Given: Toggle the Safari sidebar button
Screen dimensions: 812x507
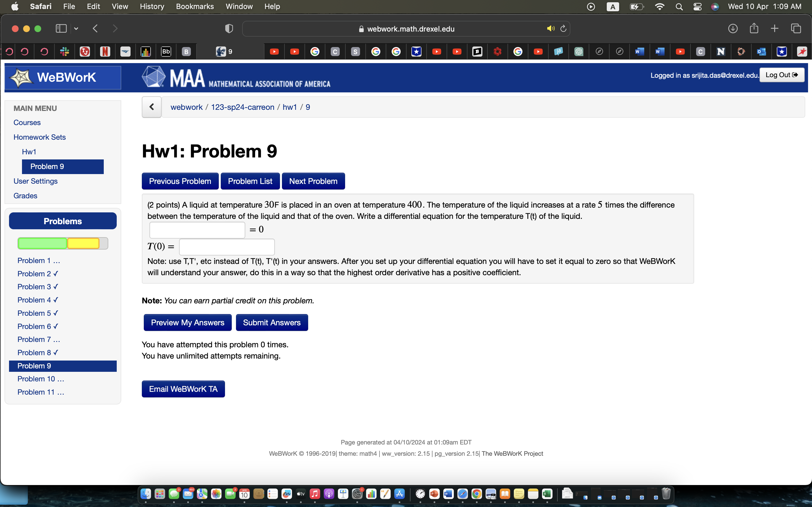Looking at the screenshot, I should click(61, 28).
